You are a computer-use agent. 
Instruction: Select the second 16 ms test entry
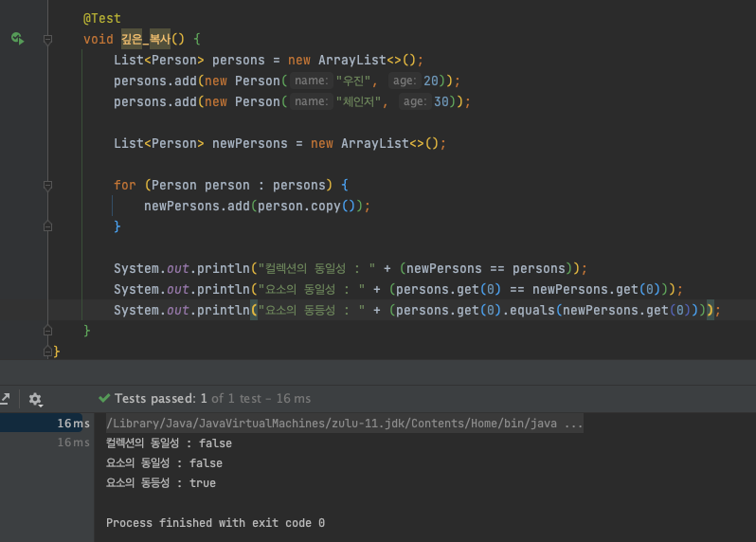pos(73,443)
